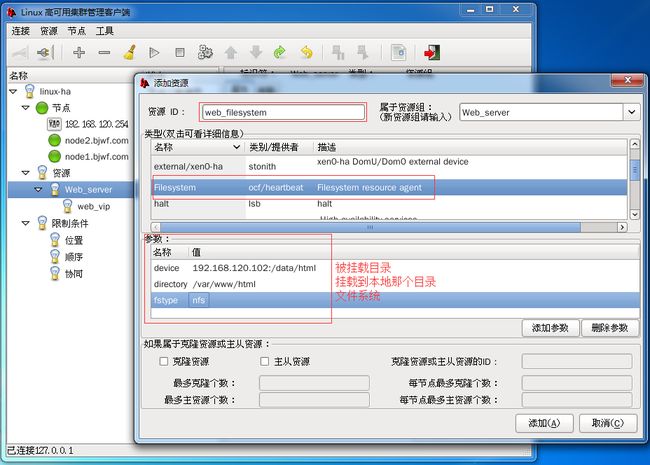The image size is (650, 465).
Task: Select the 顺序 constraint tree item
Action: pos(74,257)
